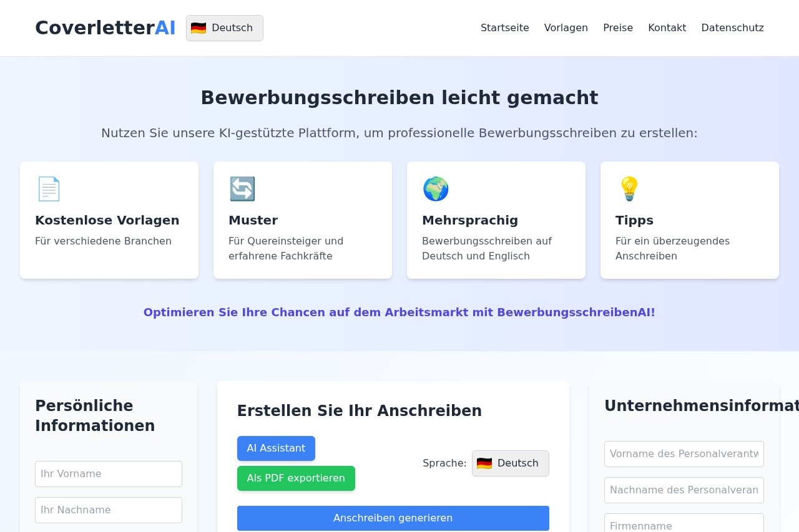Click the Ihr Vorname input field

pyautogui.click(x=108, y=473)
